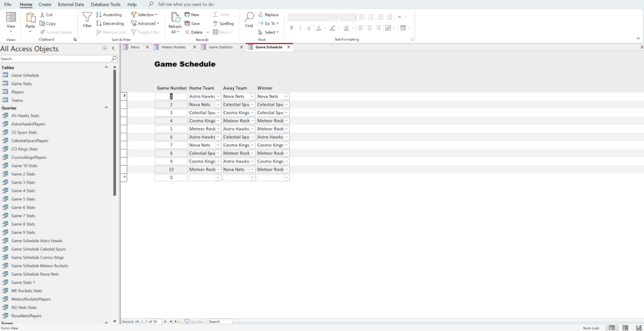Open the Game 10 Stats query

pyautogui.click(x=25, y=166)
